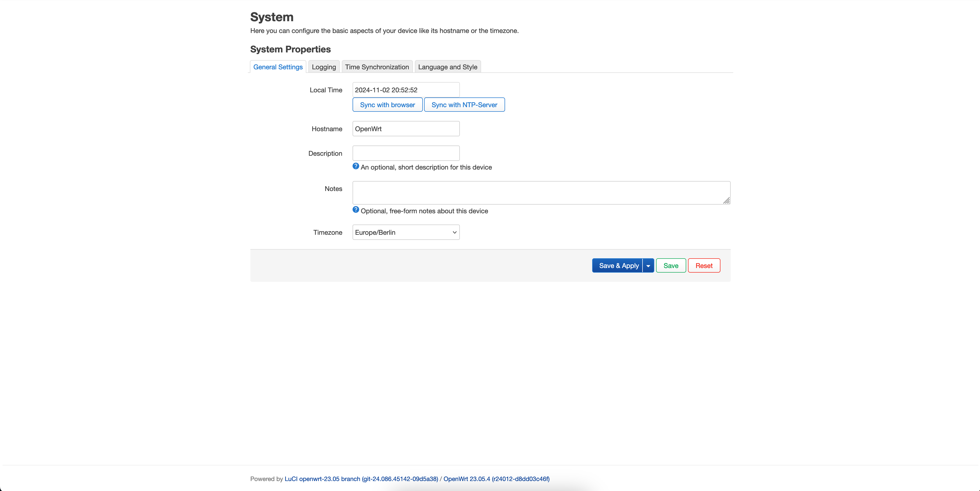Click the System Properties heading
The height and width of the screenshot is (491, 980).
click(x=290, y=49)
